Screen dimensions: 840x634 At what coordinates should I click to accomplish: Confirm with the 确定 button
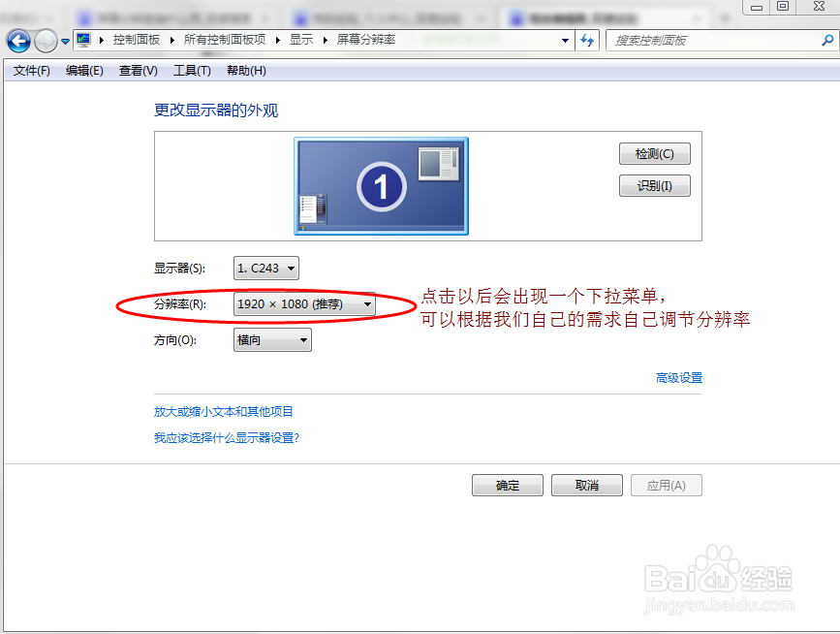point(508,485)
